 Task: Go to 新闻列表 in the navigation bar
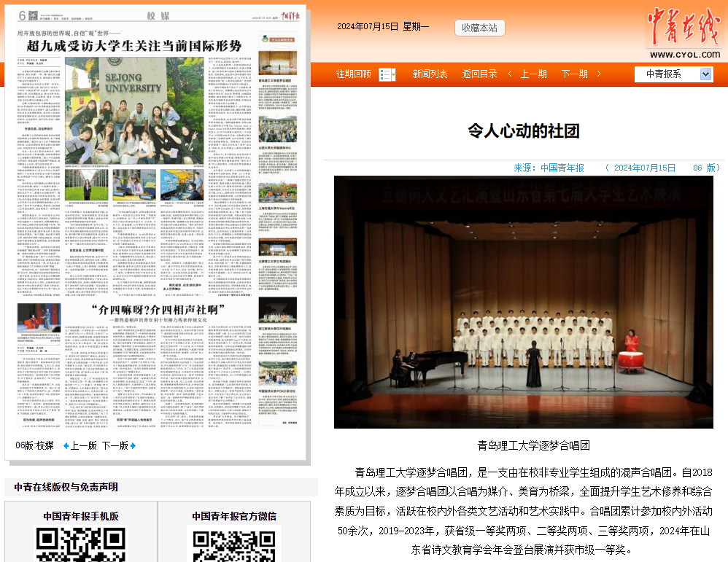[x=430, y=74]
